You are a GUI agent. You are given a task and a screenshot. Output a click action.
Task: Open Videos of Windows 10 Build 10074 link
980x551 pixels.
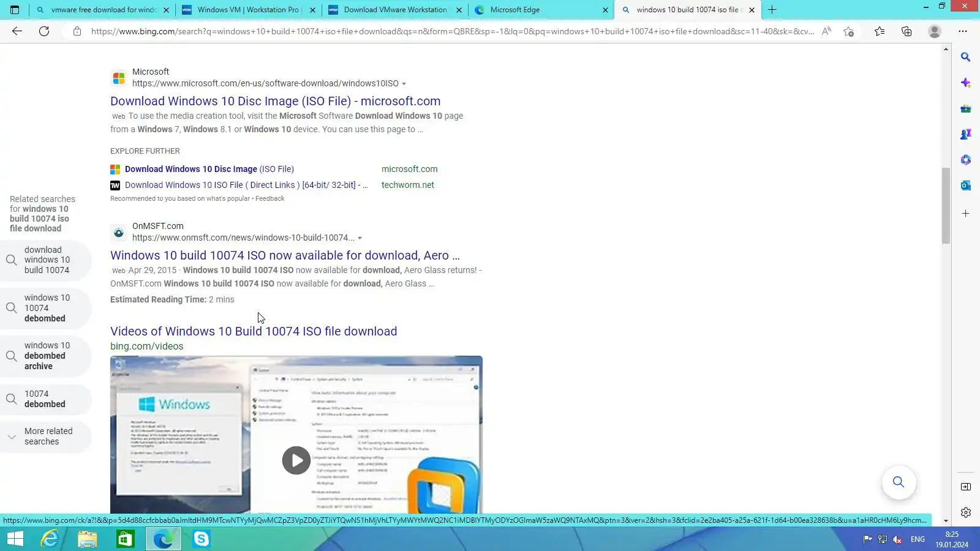tap(254, 331)
